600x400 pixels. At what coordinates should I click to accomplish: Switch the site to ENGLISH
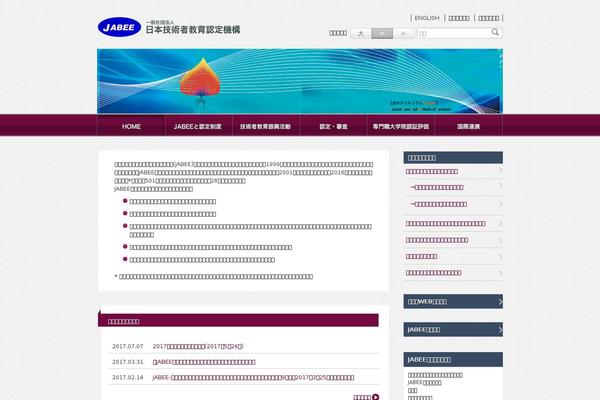coord(427,18)
